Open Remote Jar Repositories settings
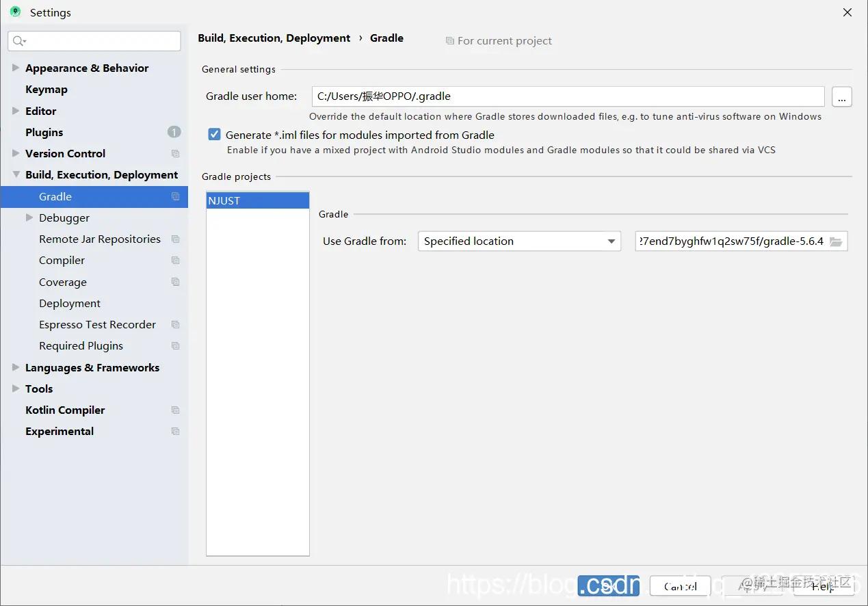 [x=100, y=239]
